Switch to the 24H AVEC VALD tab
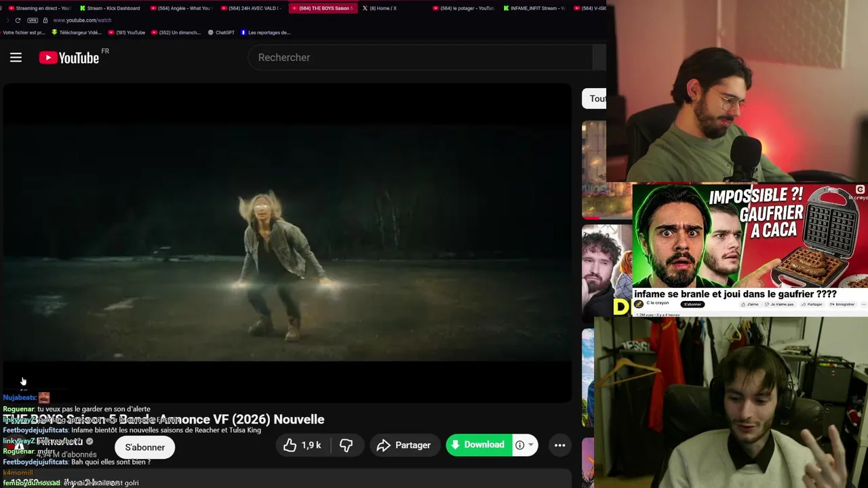Image resolution: width=868 pixels, height=488 pixels. pos(252,8)
